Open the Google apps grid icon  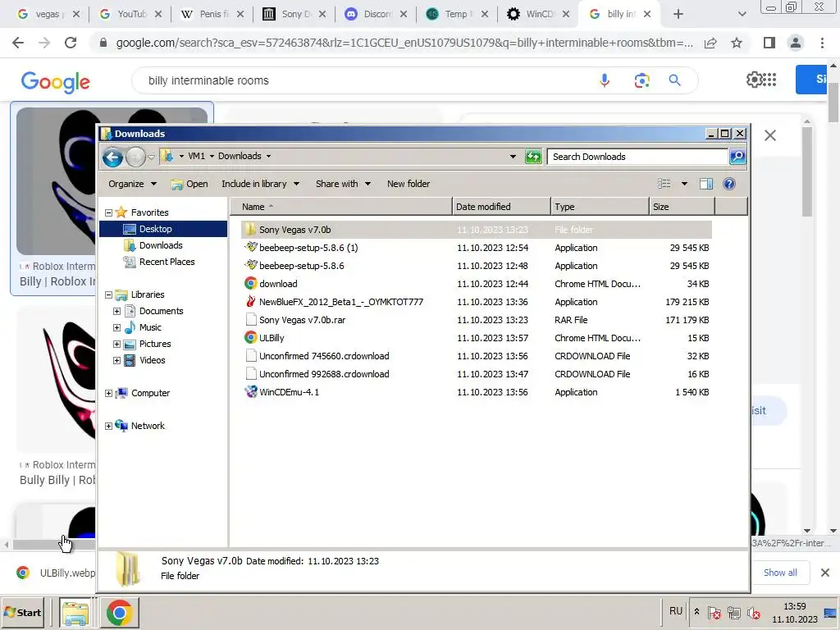[x=769, y=80]
